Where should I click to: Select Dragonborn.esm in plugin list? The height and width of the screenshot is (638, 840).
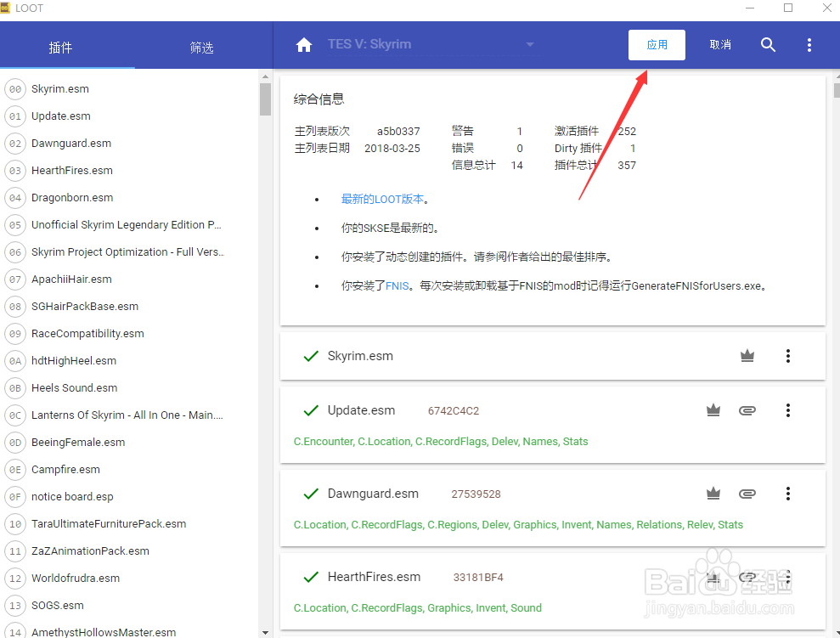[x=72, y=198]
